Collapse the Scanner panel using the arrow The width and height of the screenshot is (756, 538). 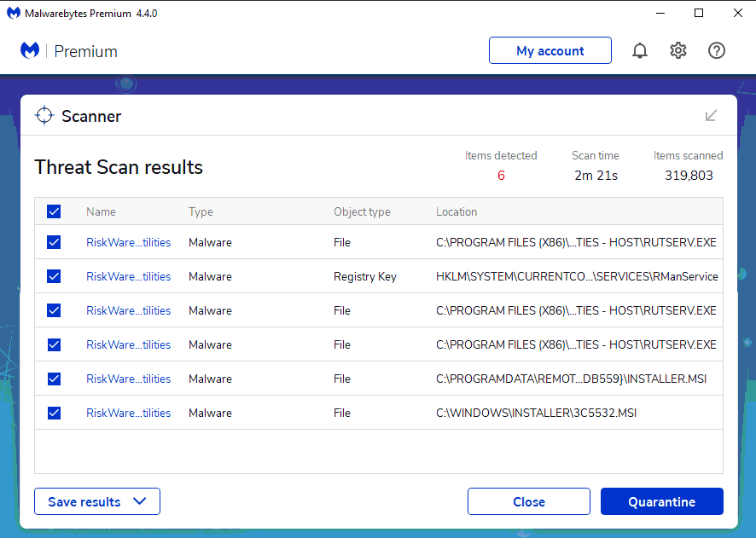click(x=710, y=116)
